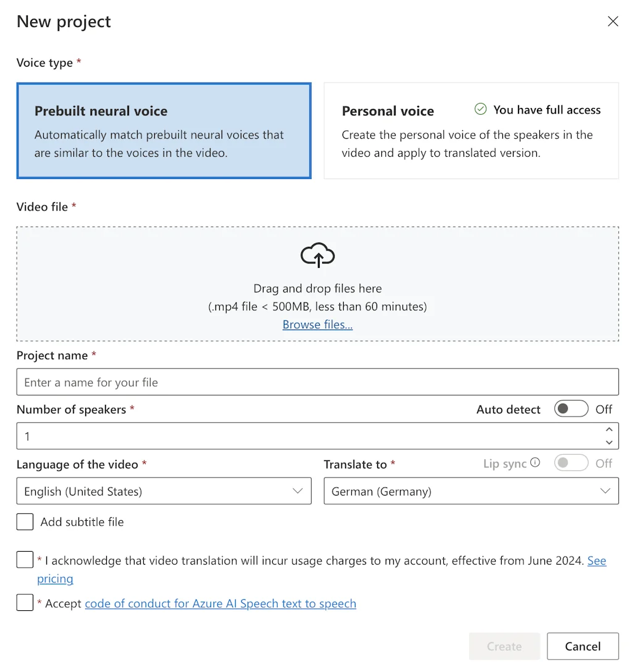Screen dimensions: 632x672
Task: Click the Browse files link
Action: click(x=317, y=324)
